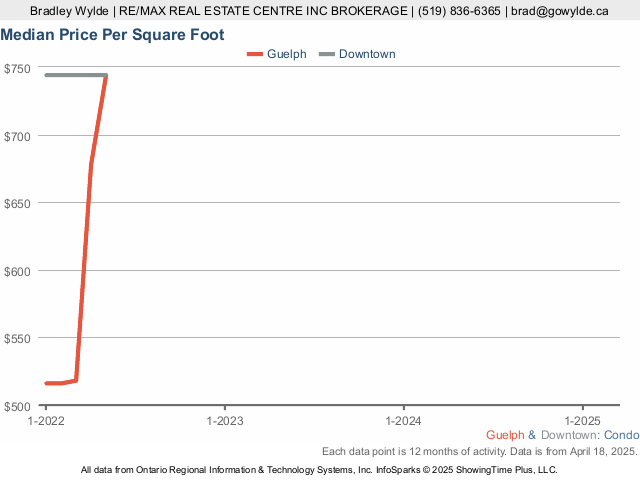Select the 1-2024 x-axis tick label
Image resolution: width=640 pixels, height=480 pixels.
(404, 420)
